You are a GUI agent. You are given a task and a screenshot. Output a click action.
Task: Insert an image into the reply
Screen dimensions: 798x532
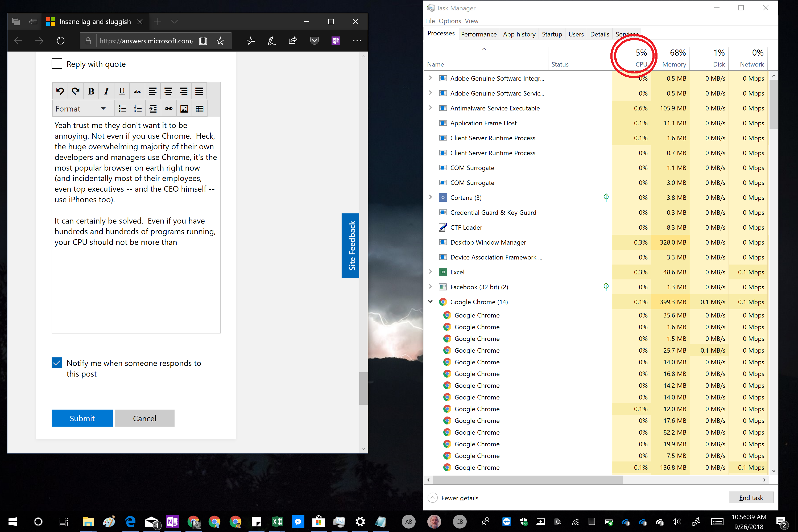tap(184, 109)
